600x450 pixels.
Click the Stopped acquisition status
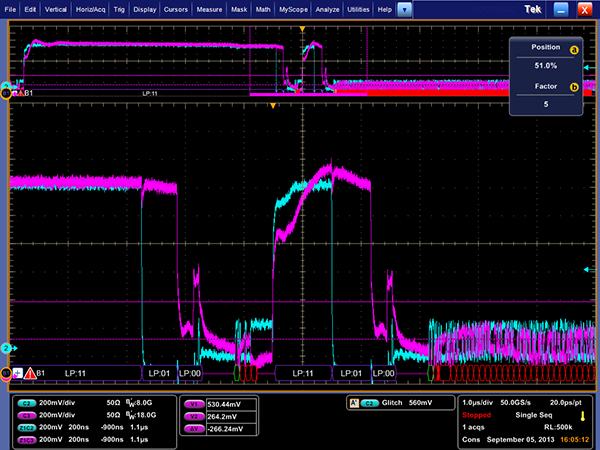coord(476,414)
